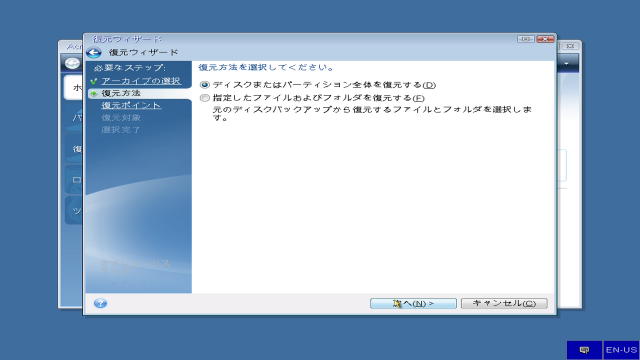Click the 復元対象 step text
The image size is (640, 360).
tap(121, 118)
